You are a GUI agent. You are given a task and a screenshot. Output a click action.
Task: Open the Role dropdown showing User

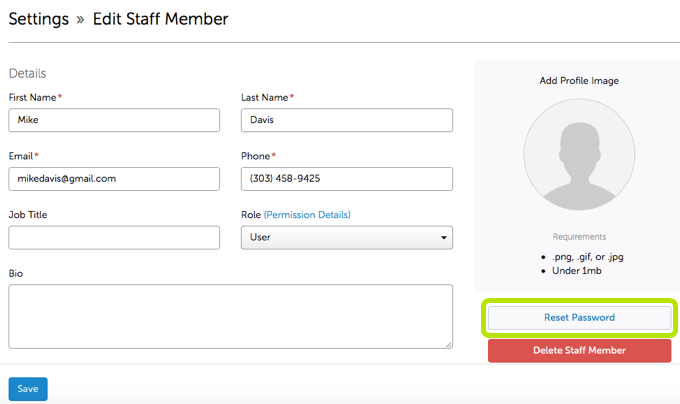346,238
